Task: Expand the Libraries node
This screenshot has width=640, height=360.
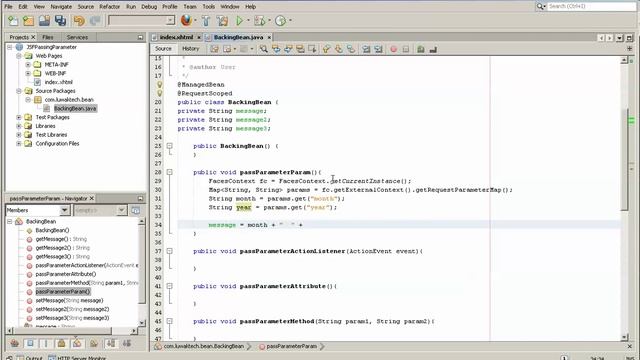Action: click(19, 126)
